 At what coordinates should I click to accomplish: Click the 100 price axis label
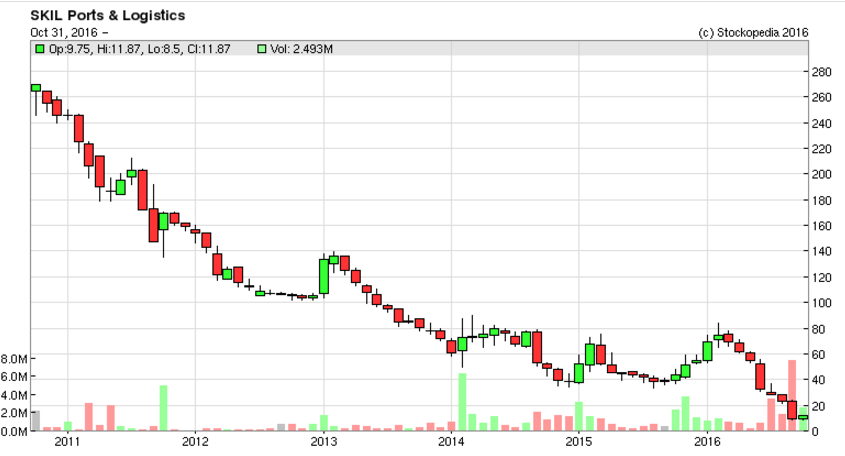tap(822, 303)
